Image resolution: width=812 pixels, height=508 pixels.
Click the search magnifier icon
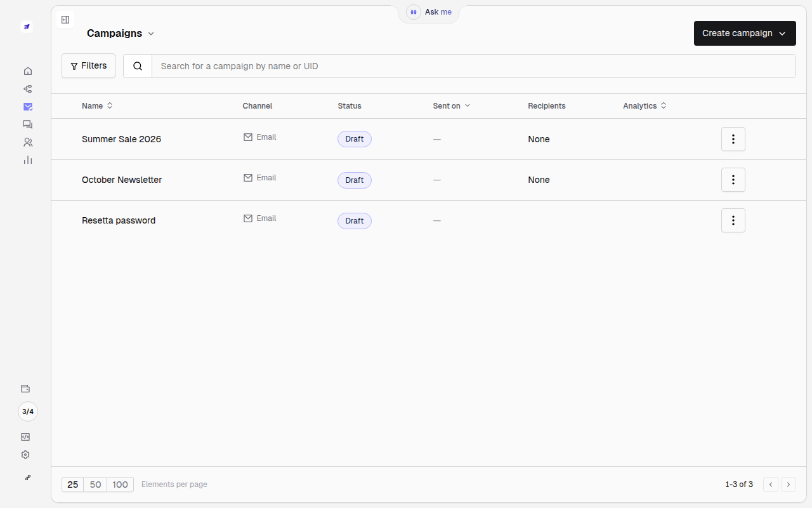pos(138,66)
